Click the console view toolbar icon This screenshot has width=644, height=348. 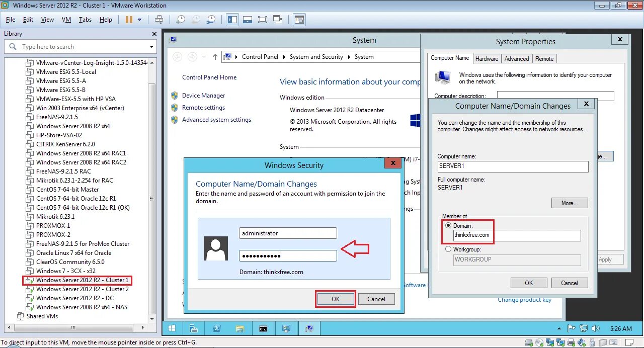click(299, 20)
